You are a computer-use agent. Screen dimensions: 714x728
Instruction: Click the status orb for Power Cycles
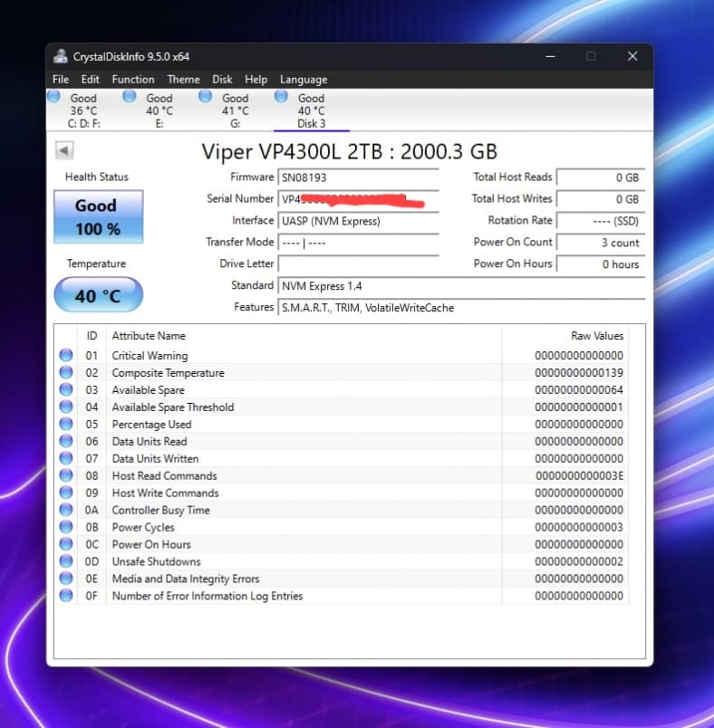click(66, 527)
